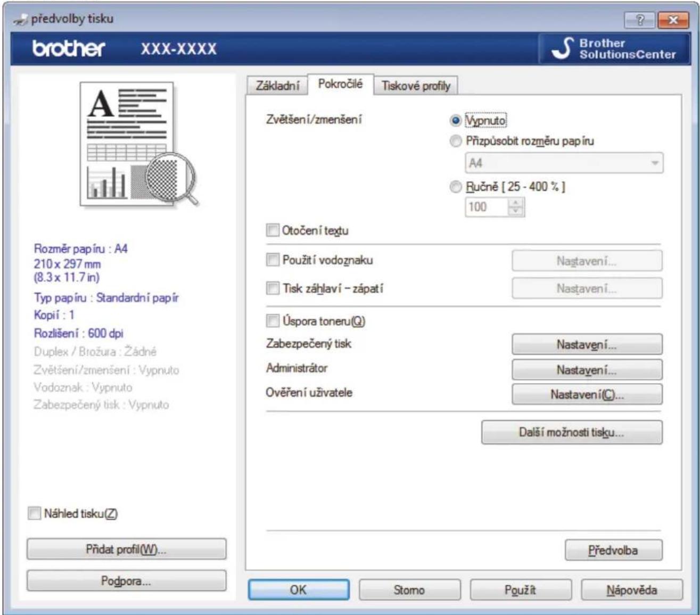Screen dimensions: 700x615
Task: Click the page preview thumbnail image
Action: pos(138,145)
